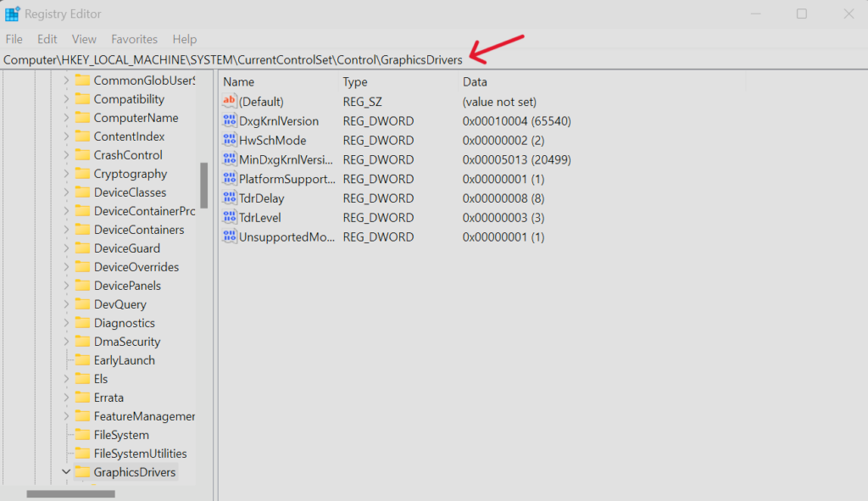868x501 pixels.
Task: Sort values by the Type column header
Action: (398, 82)
